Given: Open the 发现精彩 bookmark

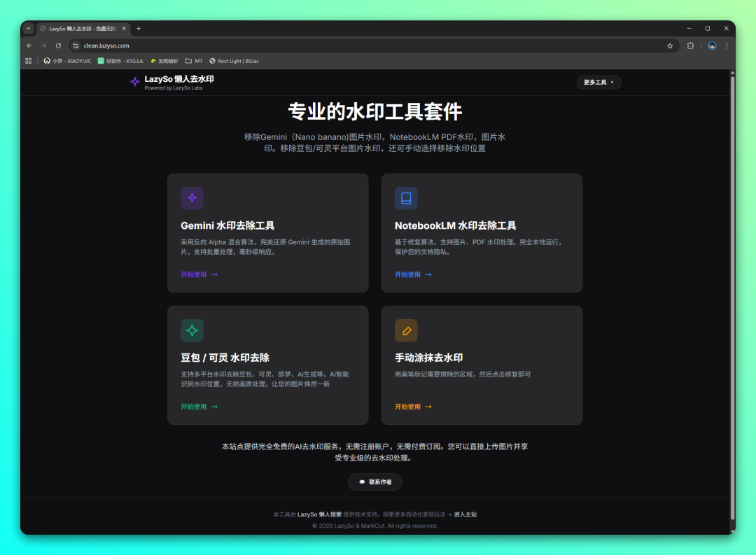Looking at the screenshot, I should point(164,61).
